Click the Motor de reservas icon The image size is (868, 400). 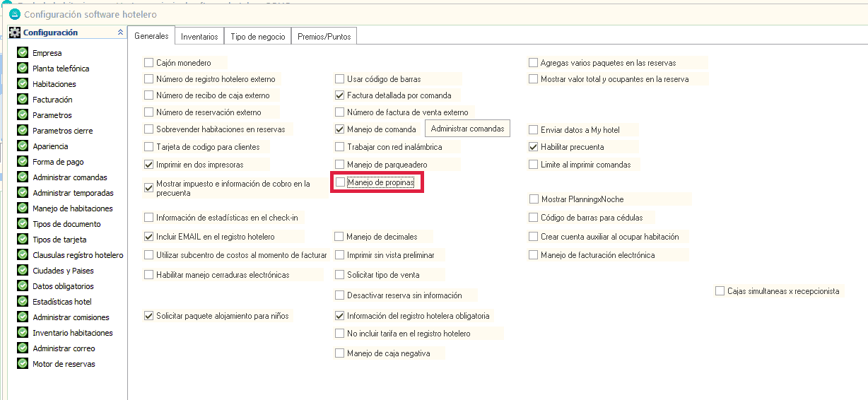23,364
